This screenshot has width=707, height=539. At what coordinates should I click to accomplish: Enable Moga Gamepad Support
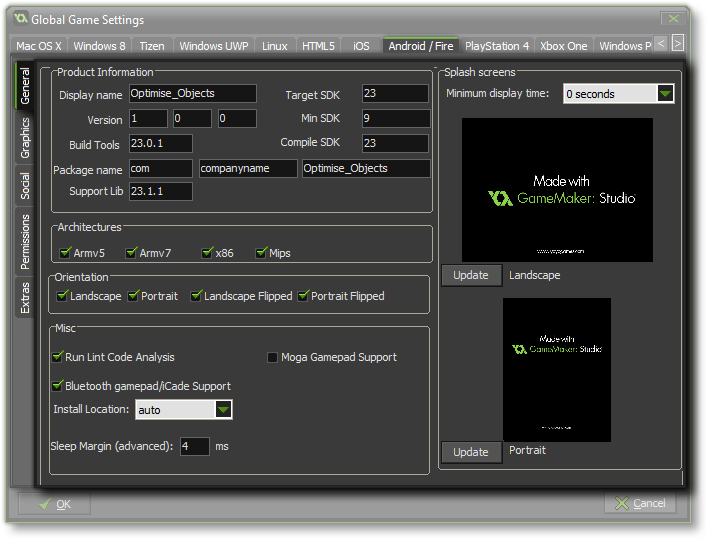click(x=272, y=357)
